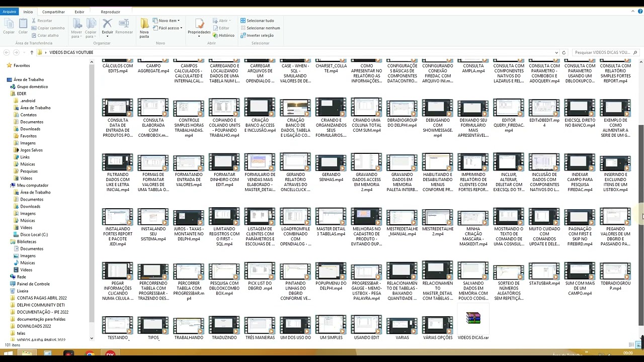
Task: Open the Novo item dropdown
Action: (x=167, y=21)
